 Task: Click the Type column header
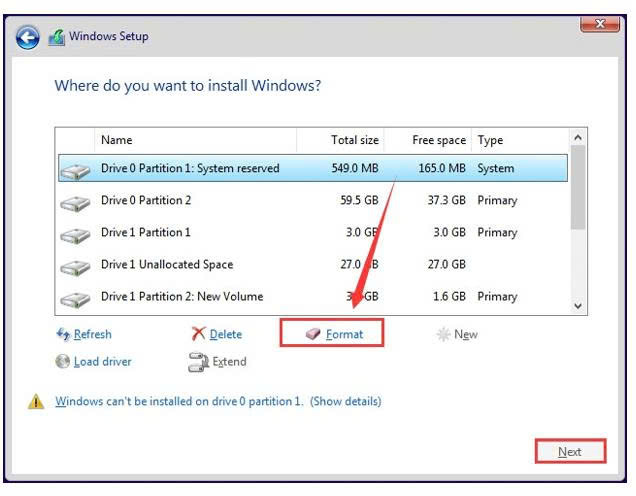[x=520, y=140]
